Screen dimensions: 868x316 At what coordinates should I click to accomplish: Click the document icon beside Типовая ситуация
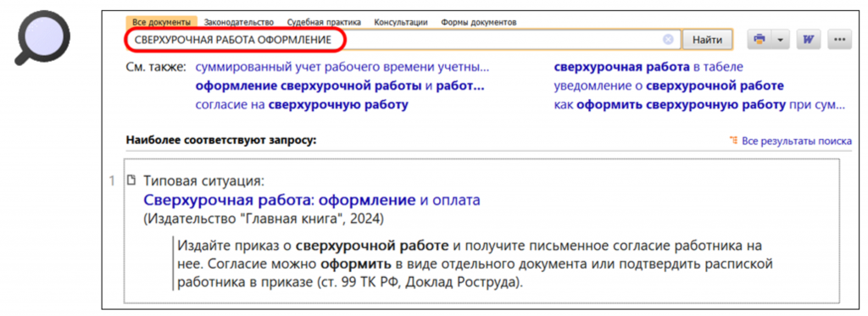(131, 180)
